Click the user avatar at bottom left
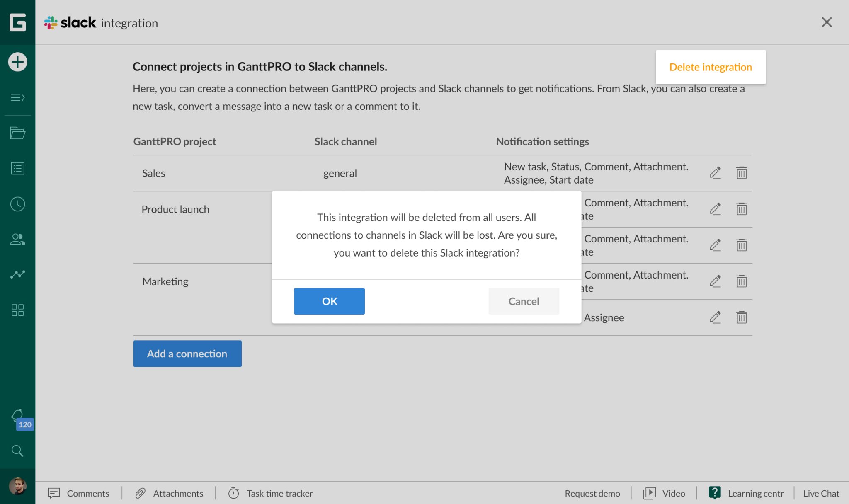 click(17, 487)
